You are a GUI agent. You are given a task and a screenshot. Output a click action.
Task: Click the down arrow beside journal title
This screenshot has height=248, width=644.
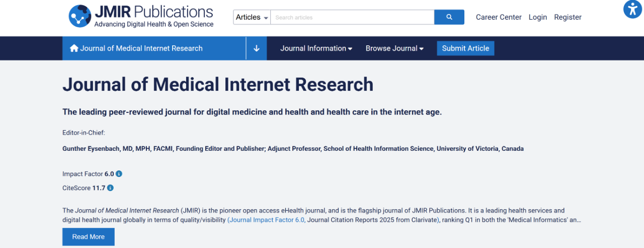(257, 48)
